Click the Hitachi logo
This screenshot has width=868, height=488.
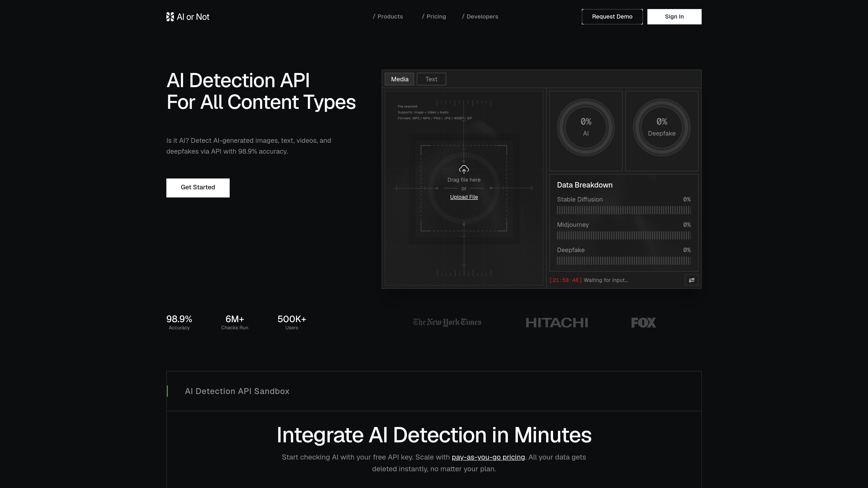(557, 323)
